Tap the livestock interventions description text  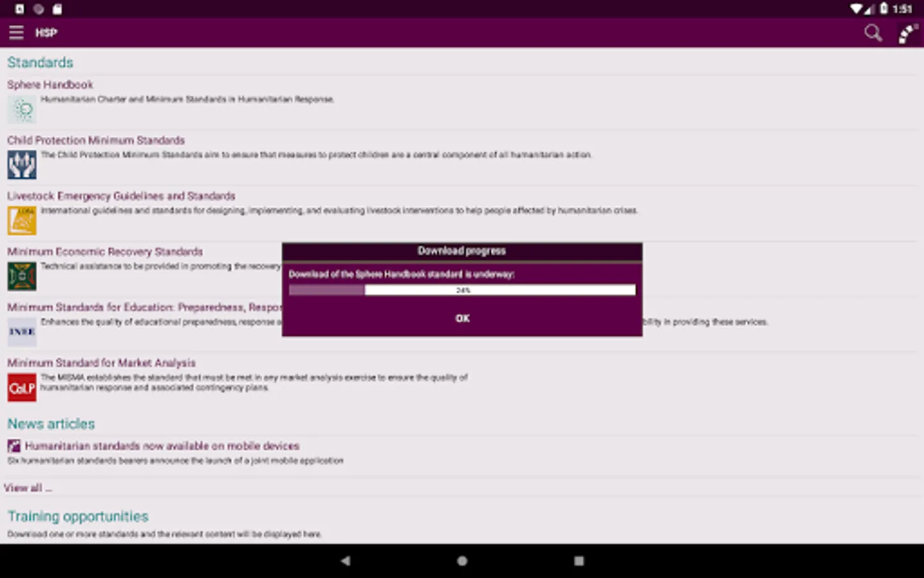coord(339,211)
